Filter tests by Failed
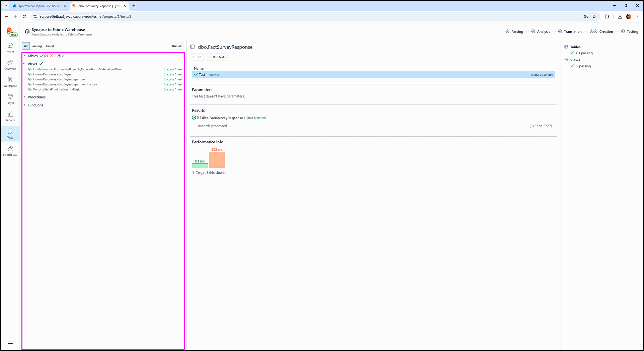This screenshot has width=644, height=351. [x=50, y=46]
